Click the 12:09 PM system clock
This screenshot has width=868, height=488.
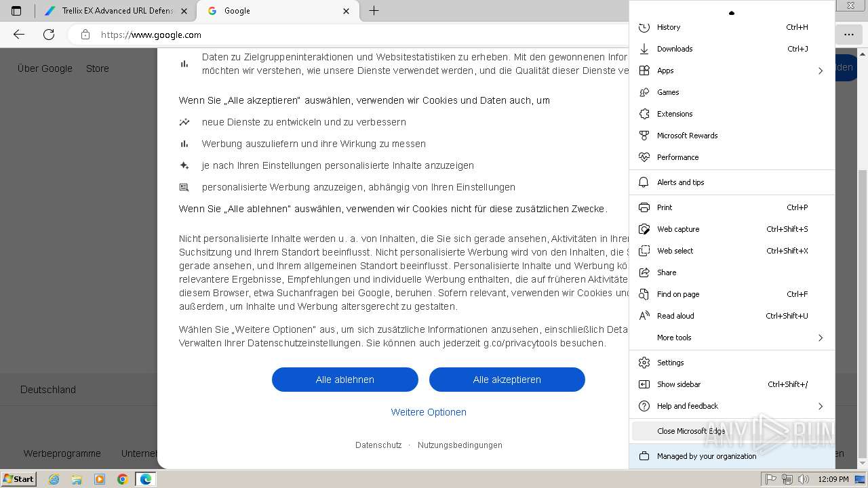833,479
